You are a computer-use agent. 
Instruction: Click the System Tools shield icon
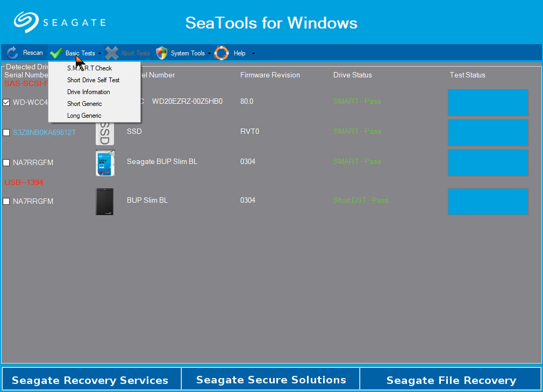pyautogui.click(x=162, y=53)
